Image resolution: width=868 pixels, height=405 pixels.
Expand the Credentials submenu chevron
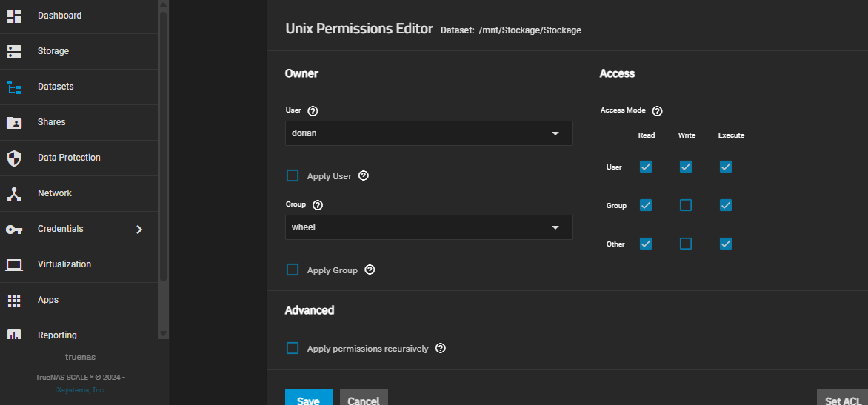coord(139,229)
